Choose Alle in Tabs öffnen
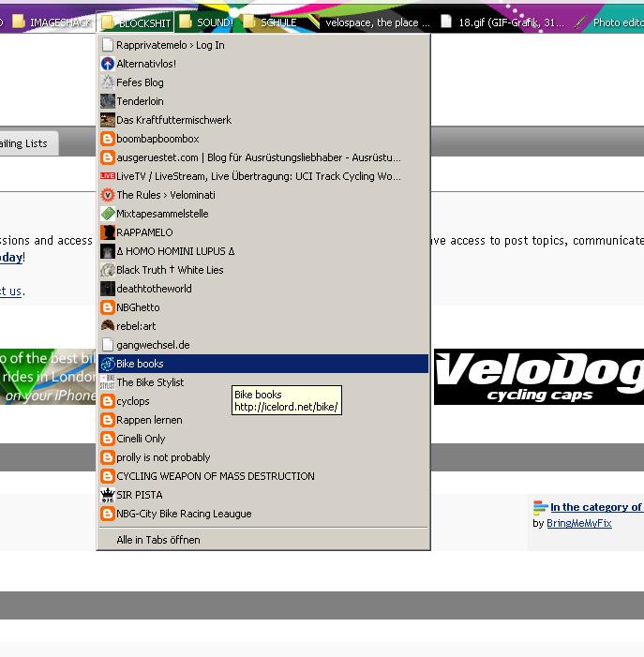This screenshot has height=657, width=644. tap(157, 540)
